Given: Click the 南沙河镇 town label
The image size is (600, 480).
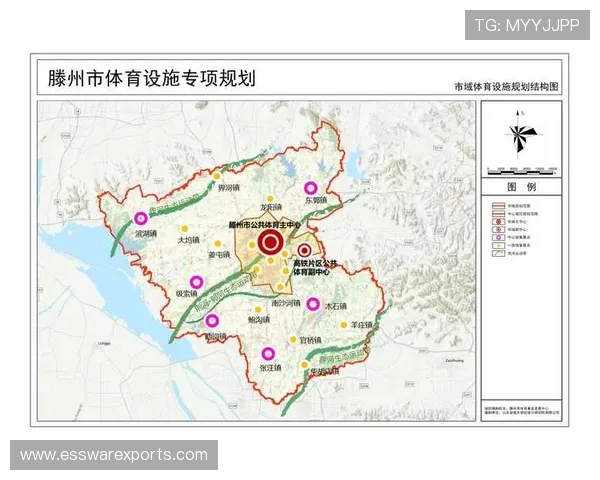Looking at the screenshot, I should coord(286,301).
